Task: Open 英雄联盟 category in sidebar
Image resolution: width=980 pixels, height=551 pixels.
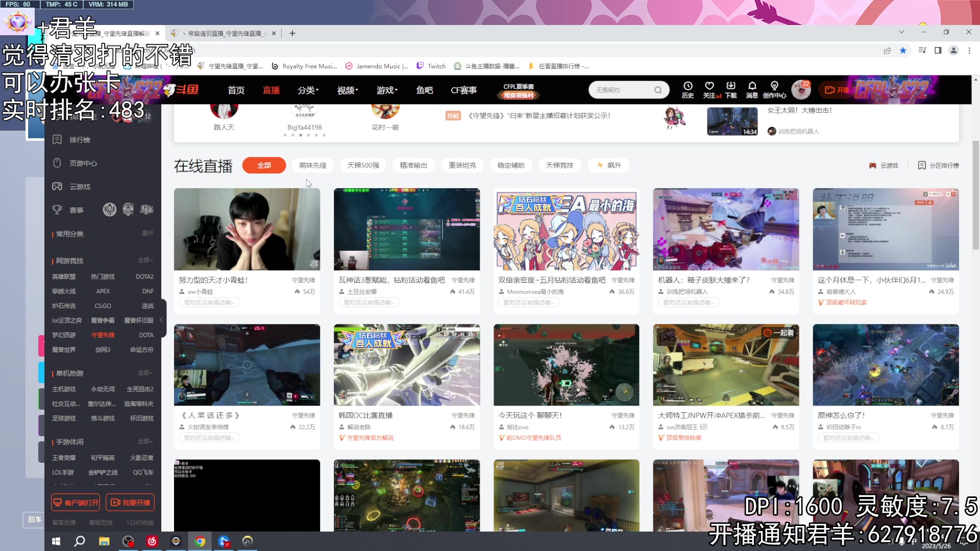Action: (63, 276)
